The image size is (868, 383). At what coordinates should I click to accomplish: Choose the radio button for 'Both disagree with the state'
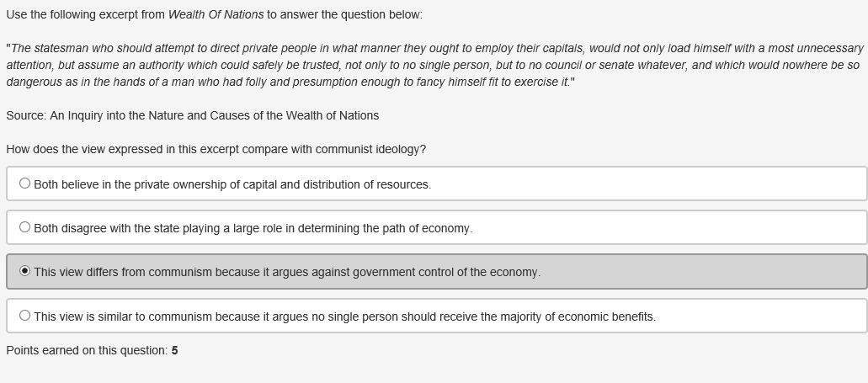coord(24,227)
